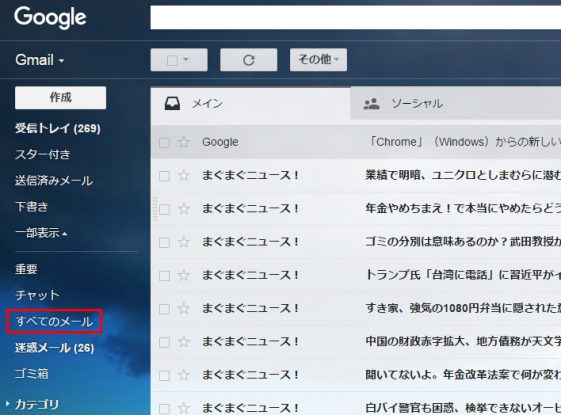Switch to the メイン tab
This screenshot has height=415, width=561.
250,104
